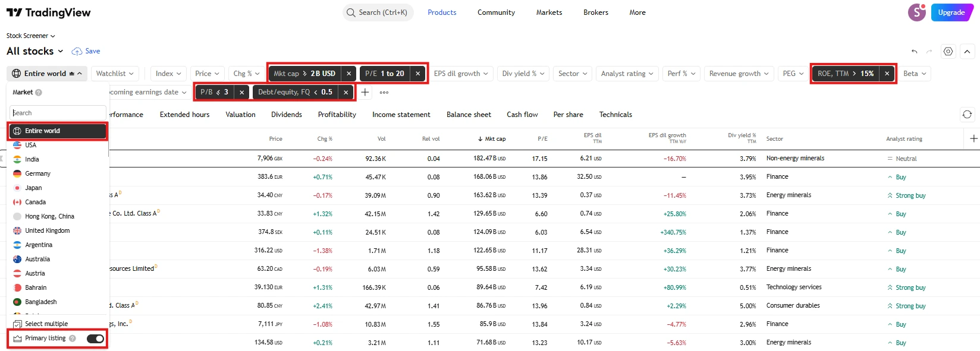Image resolution: width=980 pixels, height=351 pixels.
Task: Open more filter options ellipsis
Action: click(384, 92)
